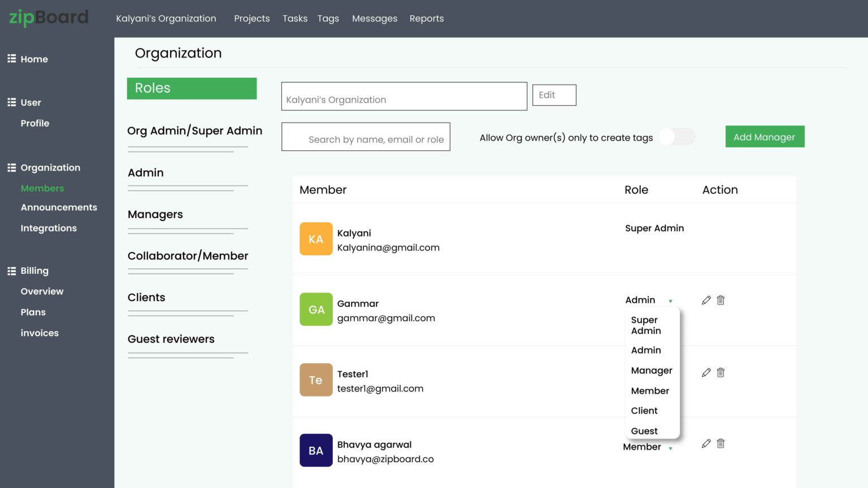Enable Allow Org owner(s) only to create tags
Image resolution: width=868 pixels, height=488 pixels.
pyautogui.click(x=677, y=137)
